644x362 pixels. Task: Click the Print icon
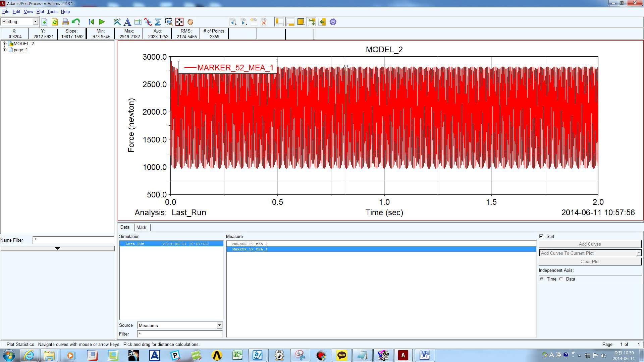tap(65, 22)
